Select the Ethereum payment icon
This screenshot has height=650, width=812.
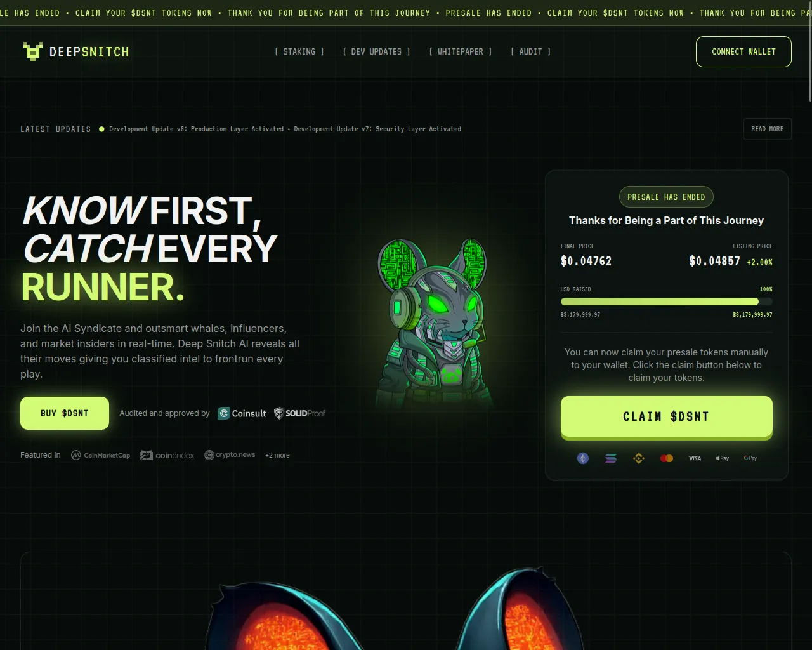click(x=583, y=458)
